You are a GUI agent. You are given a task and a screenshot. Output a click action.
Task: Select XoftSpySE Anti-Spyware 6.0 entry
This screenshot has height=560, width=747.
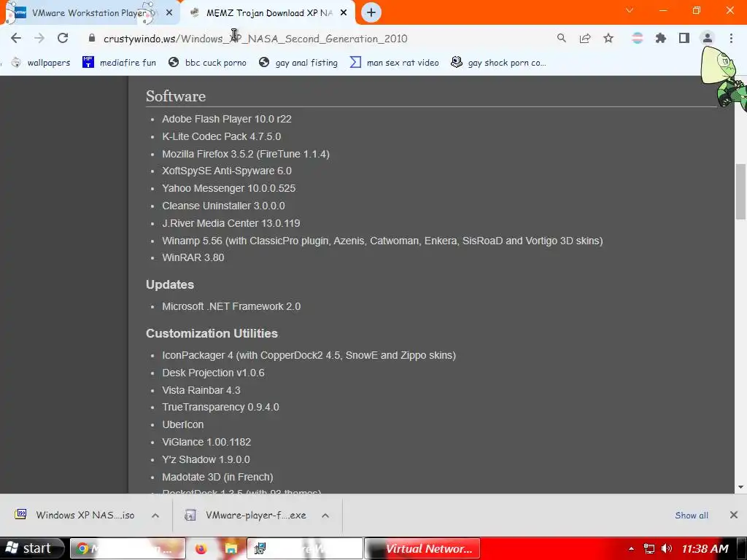(227, 171)
